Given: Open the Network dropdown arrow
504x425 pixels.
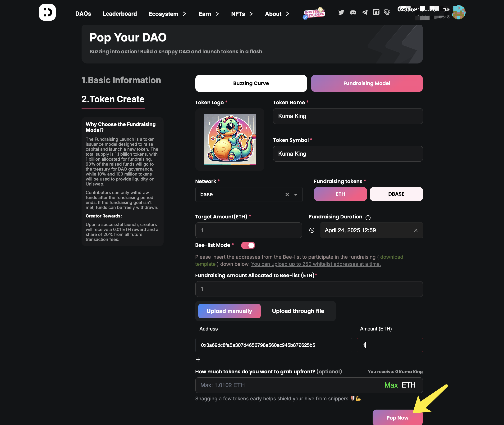Looking at the screenshot, I should coord(296,194).
